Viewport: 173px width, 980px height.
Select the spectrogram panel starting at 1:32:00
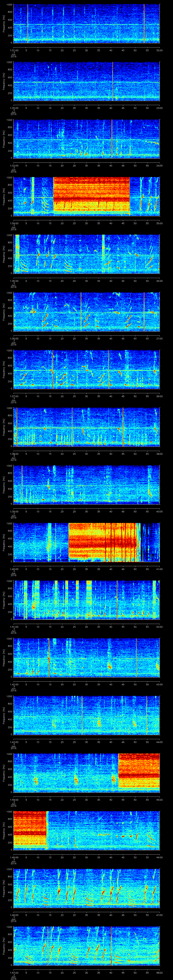point(86,81)
